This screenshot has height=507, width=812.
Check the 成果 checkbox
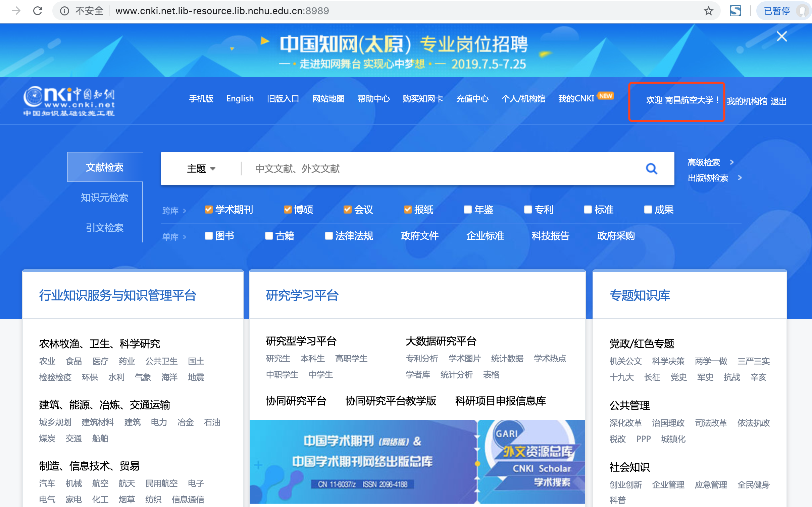[x=648, y=210]
